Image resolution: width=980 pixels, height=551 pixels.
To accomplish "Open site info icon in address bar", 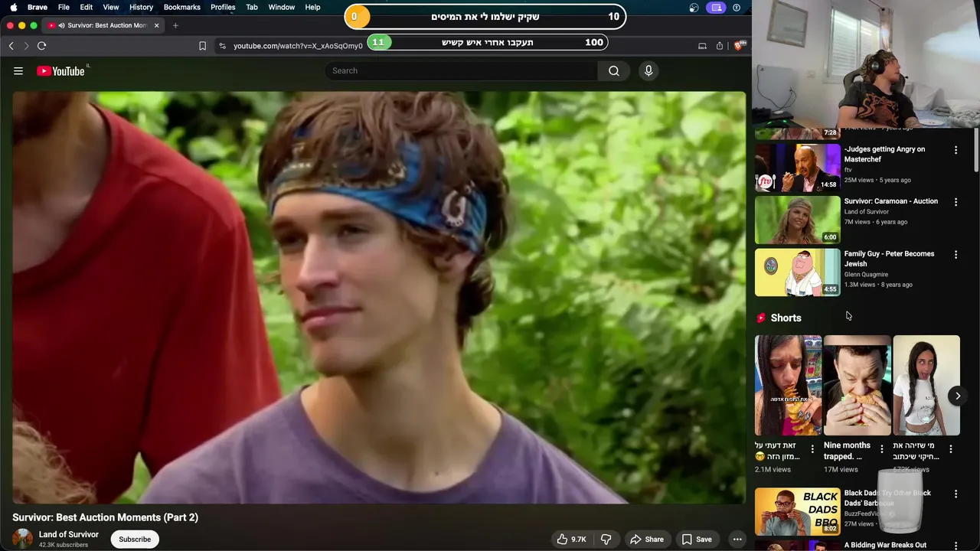I will (x=222, y=46).
